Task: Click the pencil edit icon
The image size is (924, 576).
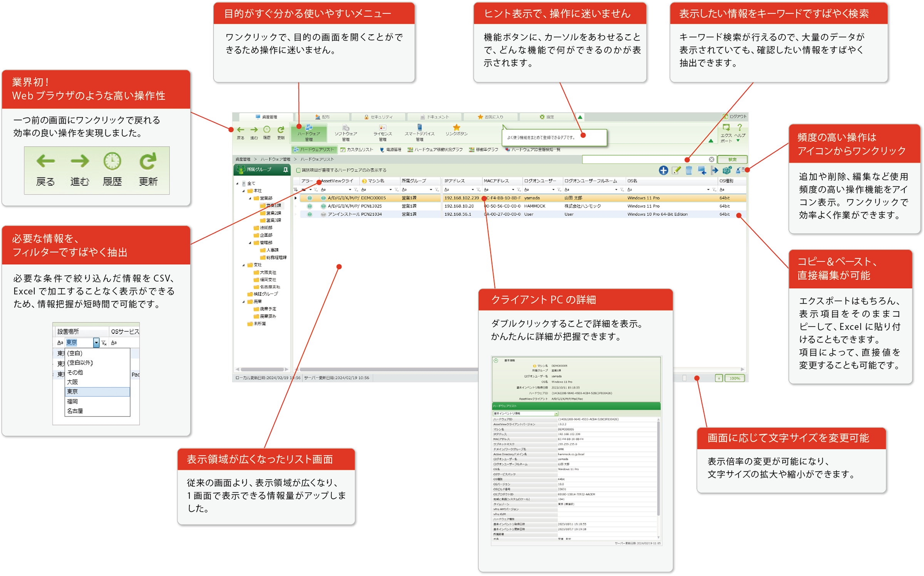Action: point(676,170)
